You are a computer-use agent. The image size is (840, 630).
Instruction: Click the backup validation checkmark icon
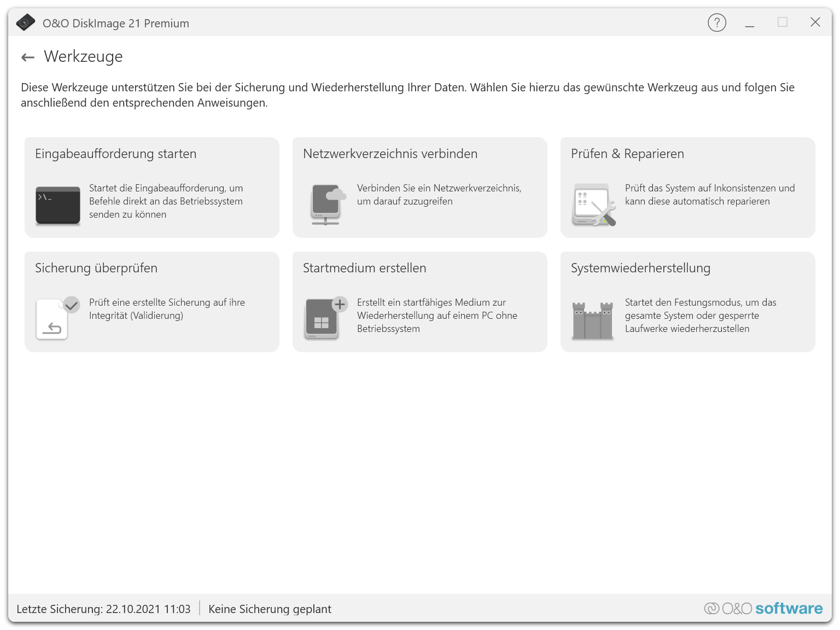(57, 318)
